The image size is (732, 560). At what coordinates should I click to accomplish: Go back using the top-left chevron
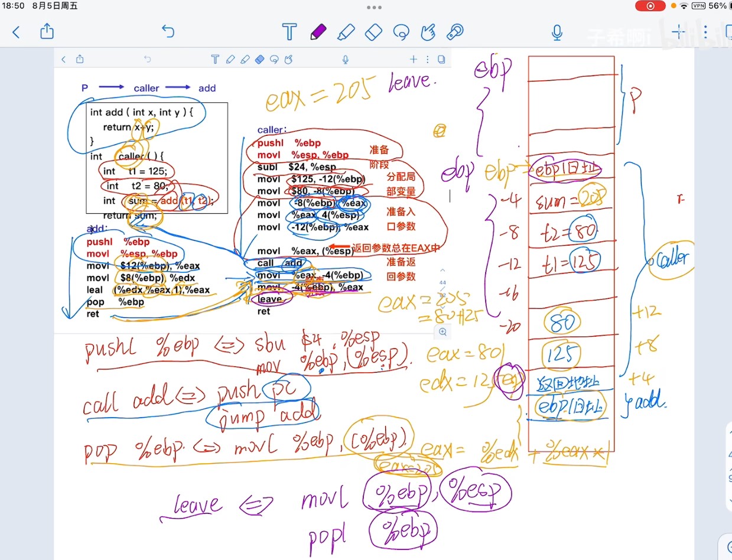[x=16, y=32]
